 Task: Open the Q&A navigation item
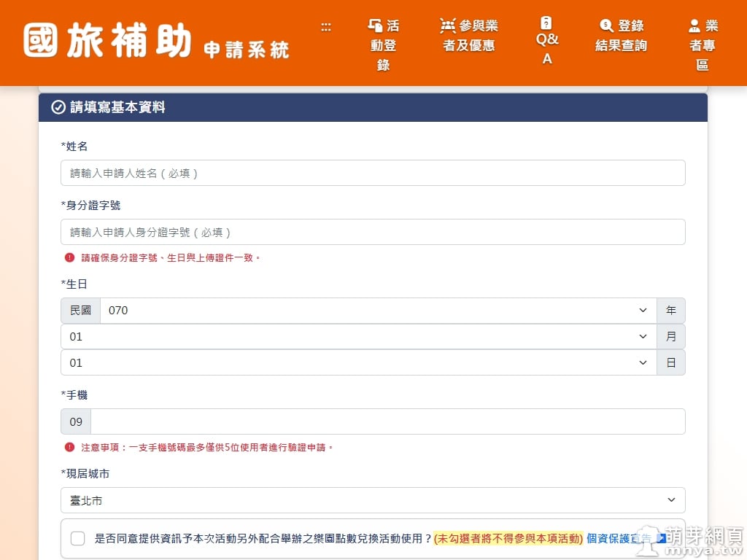tap(547, 41)
